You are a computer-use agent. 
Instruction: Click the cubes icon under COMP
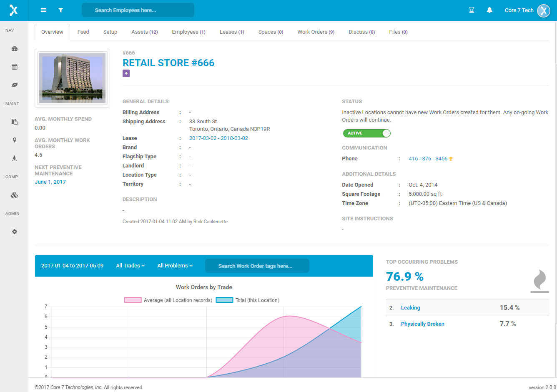coord(15,195)
